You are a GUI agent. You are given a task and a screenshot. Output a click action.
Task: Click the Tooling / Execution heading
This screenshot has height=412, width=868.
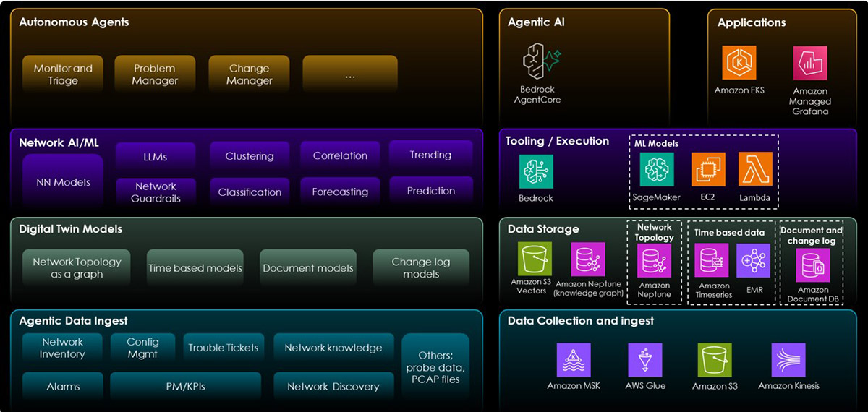click(557, 141)
